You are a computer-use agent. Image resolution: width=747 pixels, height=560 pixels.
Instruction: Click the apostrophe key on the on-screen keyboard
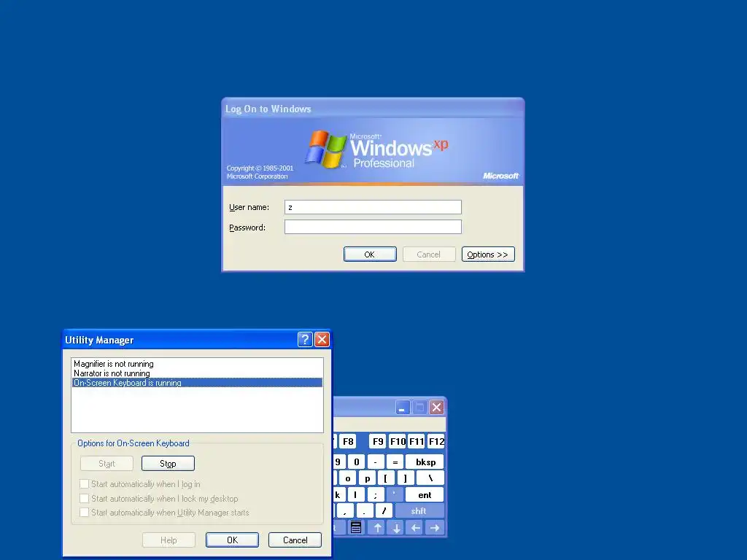click(395, 495)
